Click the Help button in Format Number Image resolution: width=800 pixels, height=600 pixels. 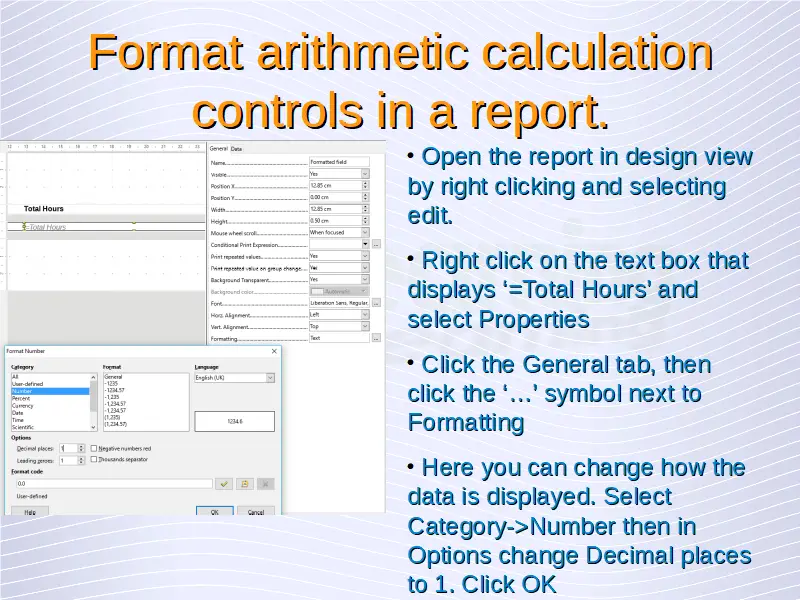coord(30,511)
